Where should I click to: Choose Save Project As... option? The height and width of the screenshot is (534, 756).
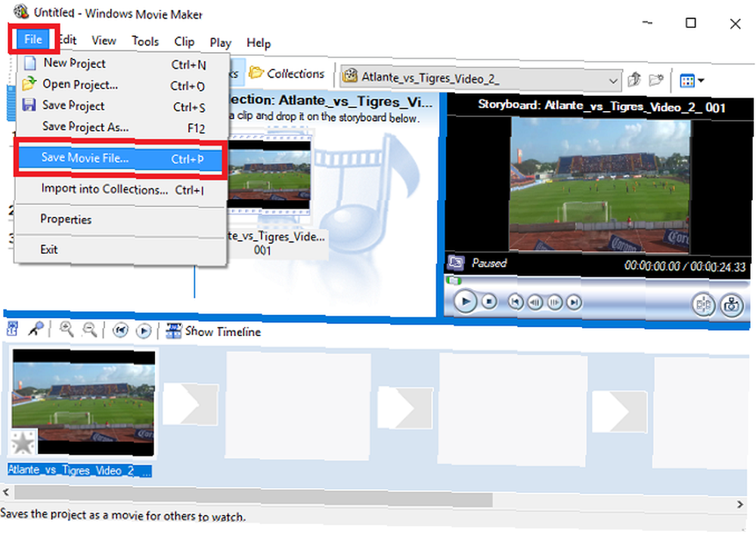(122, 127)
